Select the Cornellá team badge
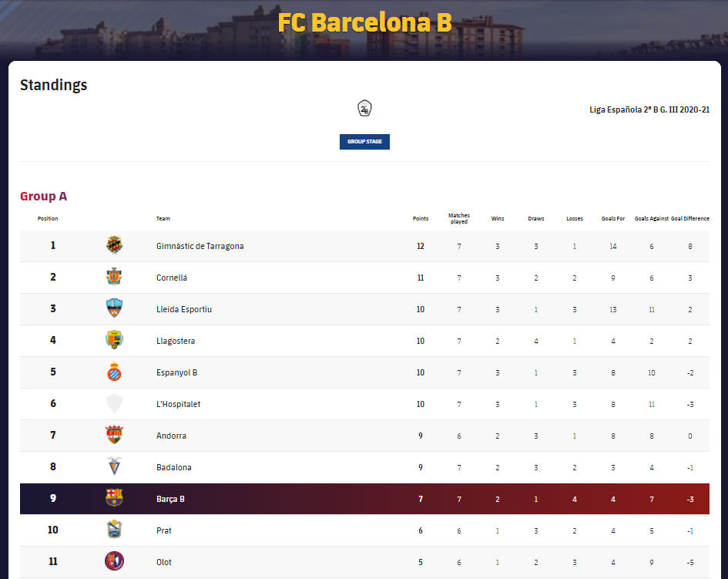This screenshot has height=579, width=728. (114, 277)
